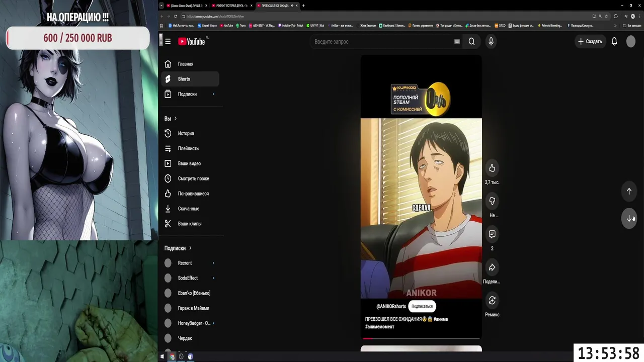Open the @ANIKORshorts channel link
The height and width of the screenshot is (362, 644).
391,306
